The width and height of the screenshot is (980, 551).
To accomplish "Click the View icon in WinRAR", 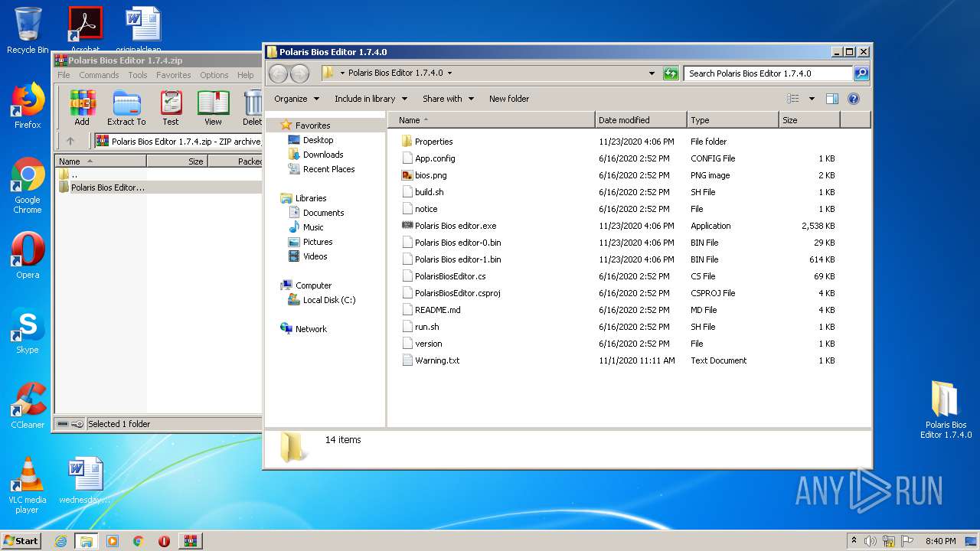I will point(213,108).
